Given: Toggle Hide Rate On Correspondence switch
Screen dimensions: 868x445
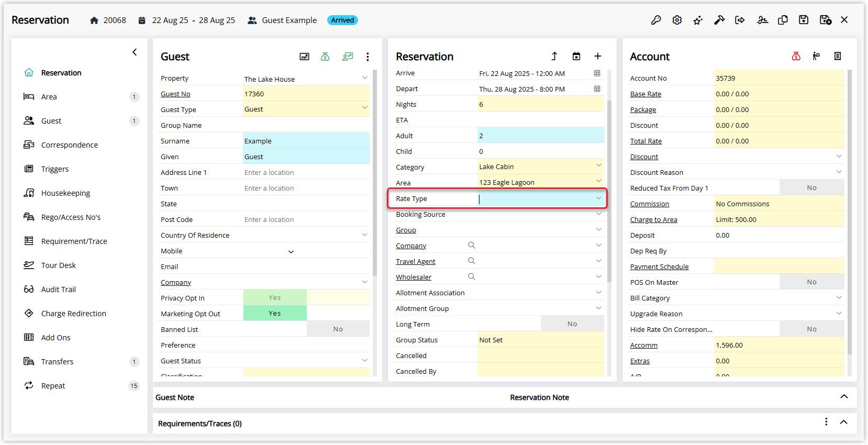Looking at the screenshot, I should coord(811,329).
